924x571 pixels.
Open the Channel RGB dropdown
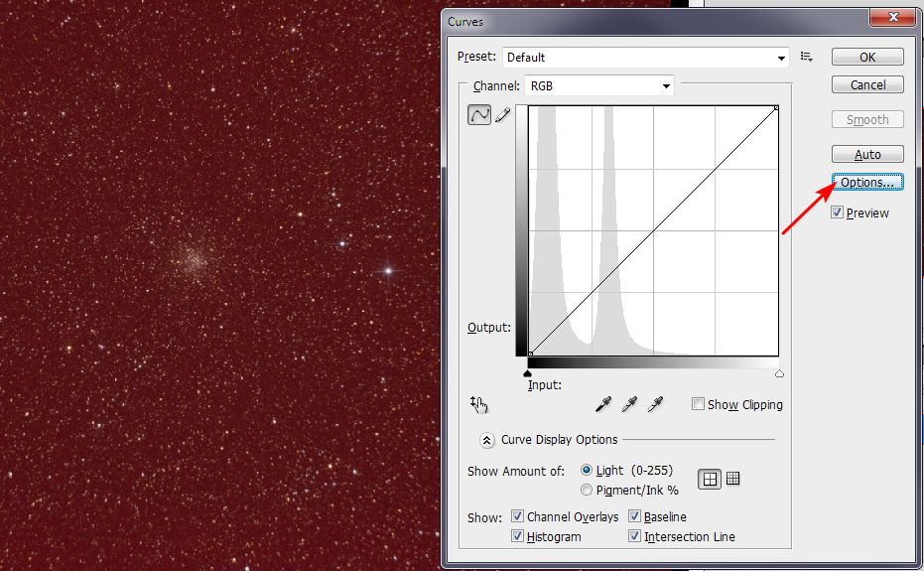[x=599, y=86]
